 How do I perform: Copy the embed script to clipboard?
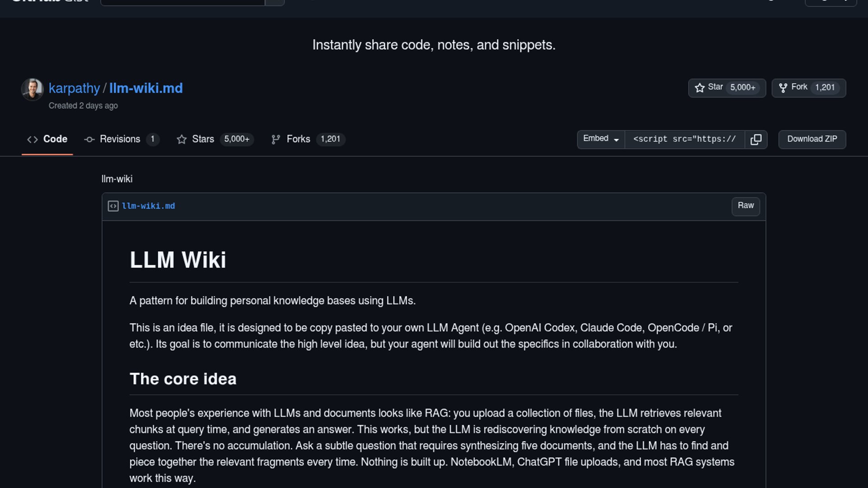pyautogui.click(x=756, y=139)
